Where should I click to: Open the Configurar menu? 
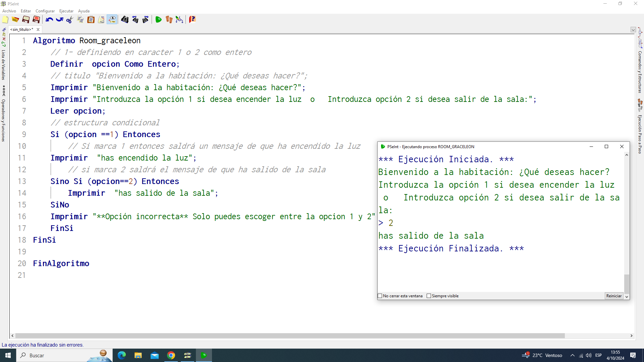(x=45, y=11)
